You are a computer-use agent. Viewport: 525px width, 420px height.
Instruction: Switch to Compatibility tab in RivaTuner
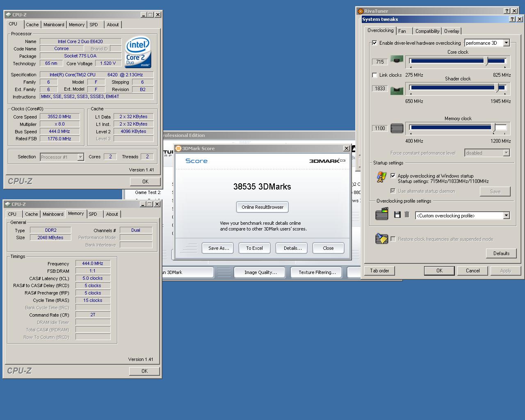pos(427,31)
